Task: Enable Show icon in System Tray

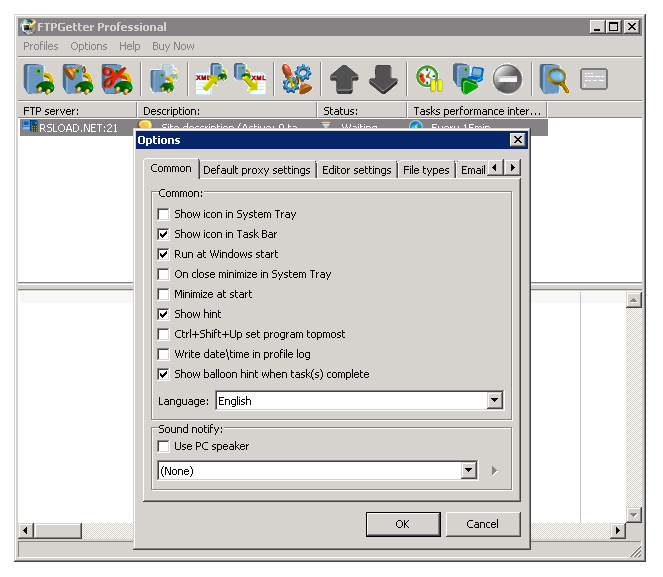Action: 163,214
